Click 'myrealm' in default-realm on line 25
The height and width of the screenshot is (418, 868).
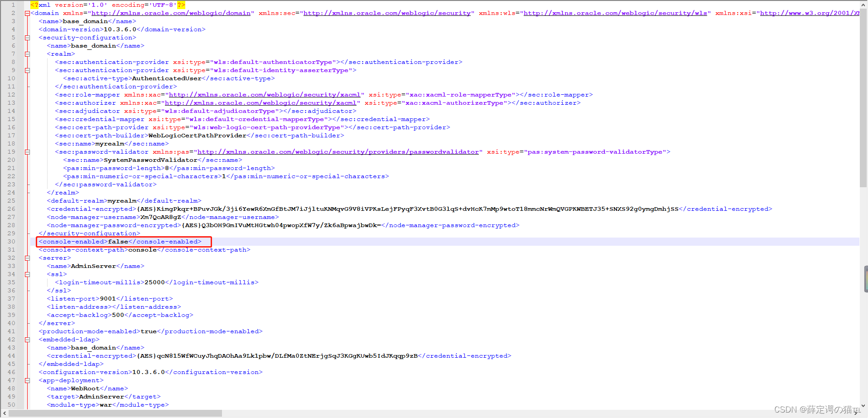tap(122, 201)
